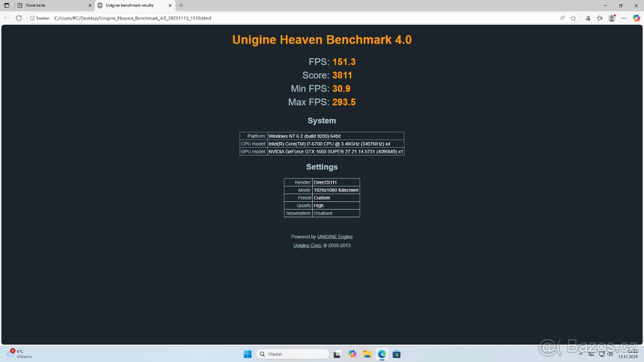
Task: Add this page to favorites with the star
Action: (573, 18)
